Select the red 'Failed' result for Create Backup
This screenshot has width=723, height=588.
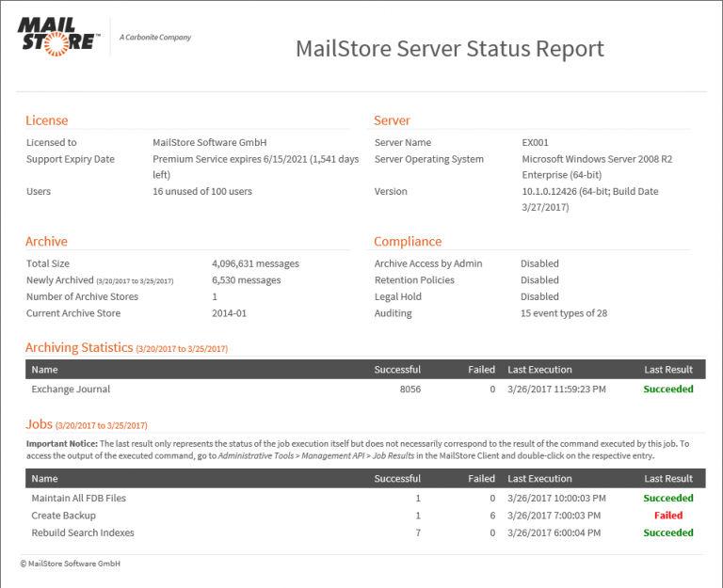[668, 516]
